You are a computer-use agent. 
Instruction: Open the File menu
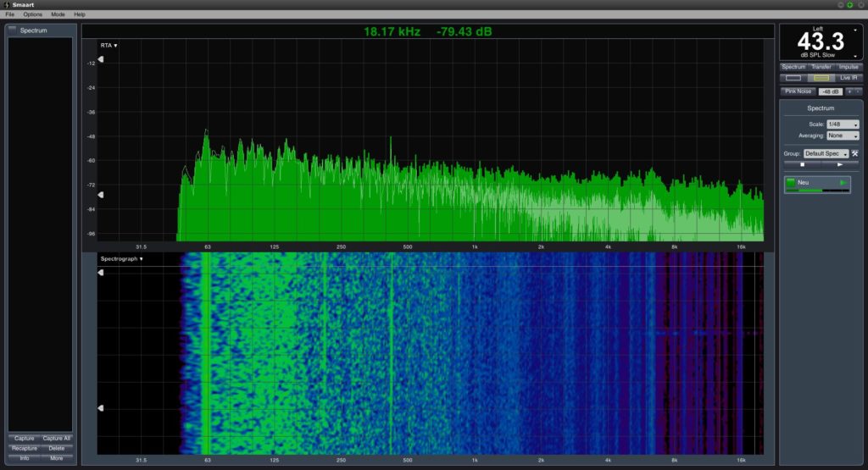(10, 14)
